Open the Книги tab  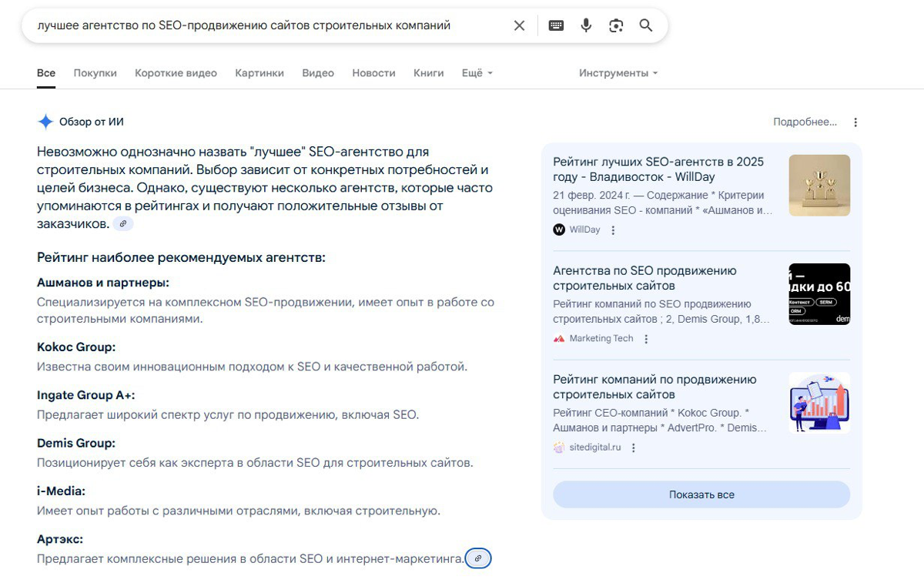(429, 73)
